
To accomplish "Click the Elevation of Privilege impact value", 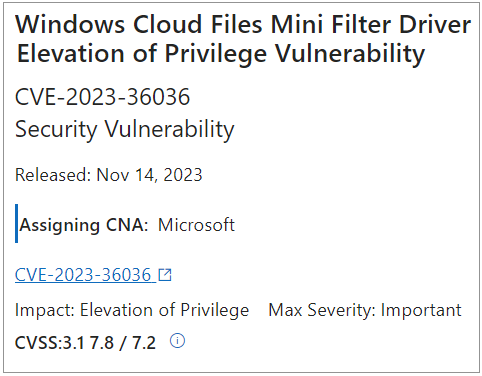I will pos(164,310).
